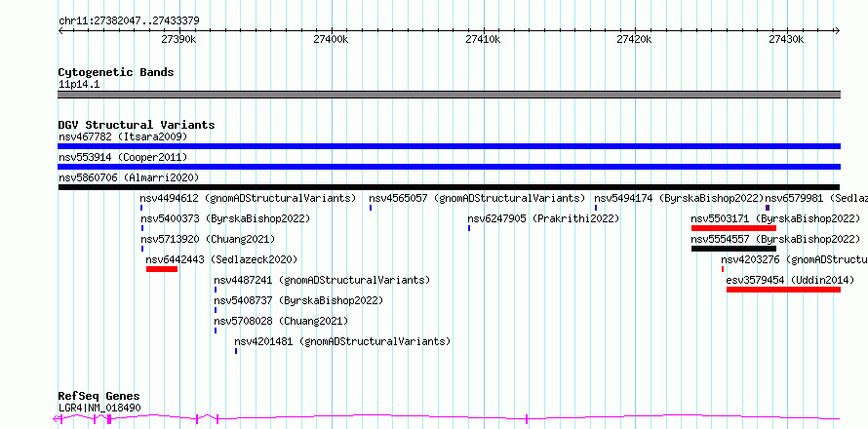
Task: Click the nsv5860706 (Almarri2020) label
Action: pos(129,177)
